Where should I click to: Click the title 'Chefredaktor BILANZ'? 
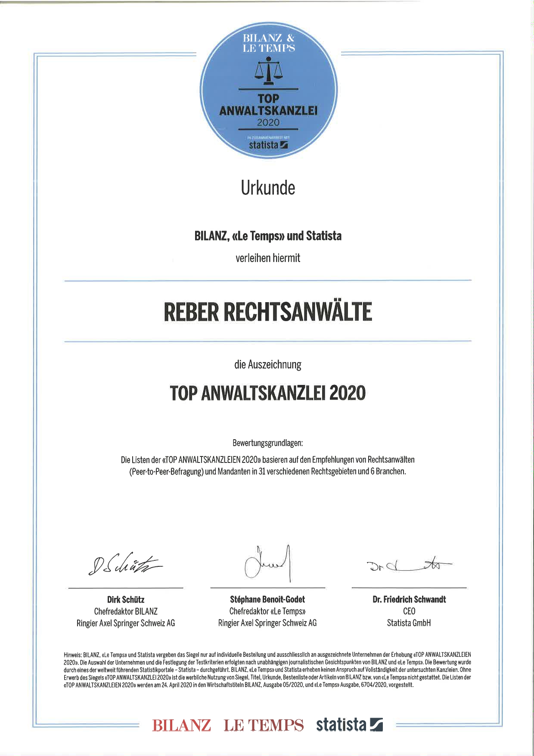[x=126, y=611]
